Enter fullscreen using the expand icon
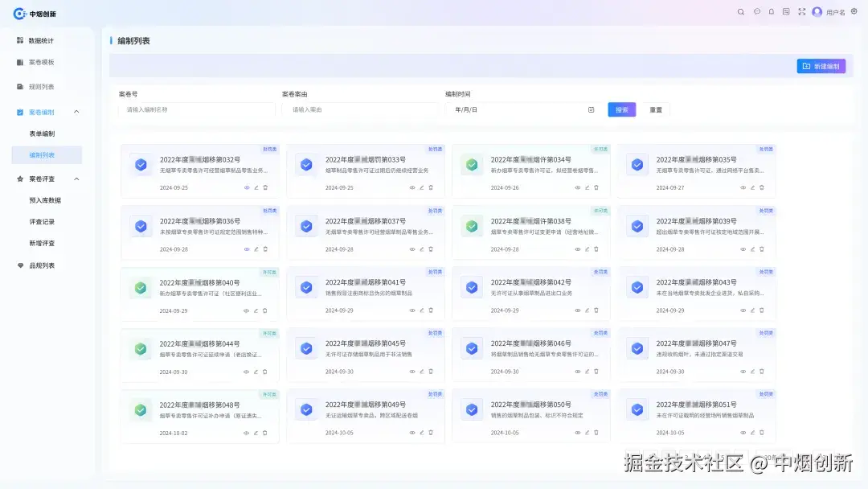This screenshot has width=868, height=489. pos(800,12)
